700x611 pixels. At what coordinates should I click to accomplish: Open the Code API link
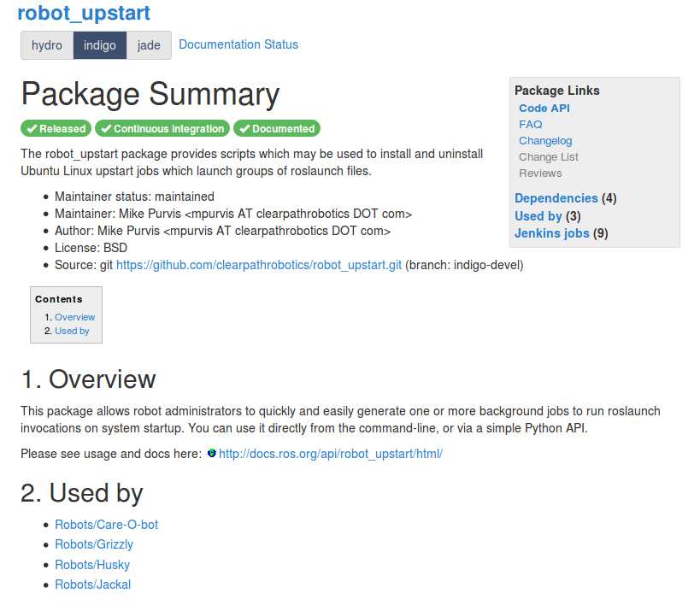coord(544,109)
